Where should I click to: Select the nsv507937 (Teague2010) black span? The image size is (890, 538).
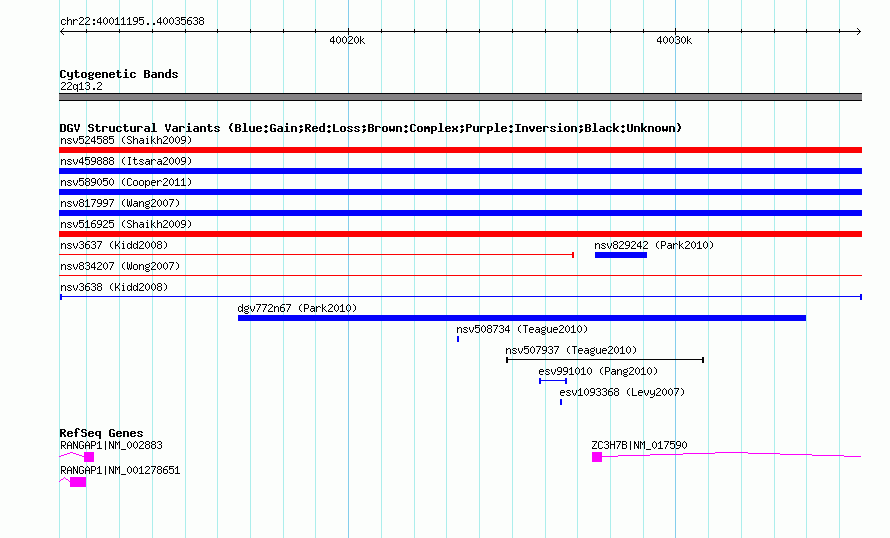[x=605, y=360]
